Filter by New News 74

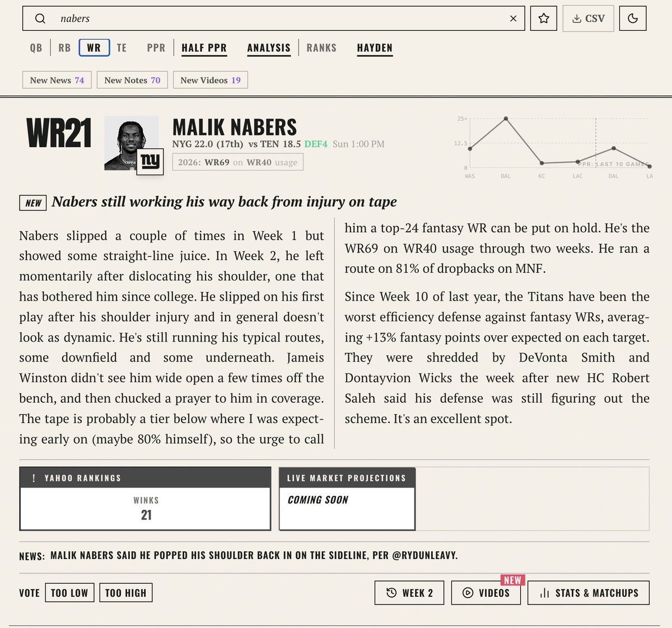click(x=57, y=80)
